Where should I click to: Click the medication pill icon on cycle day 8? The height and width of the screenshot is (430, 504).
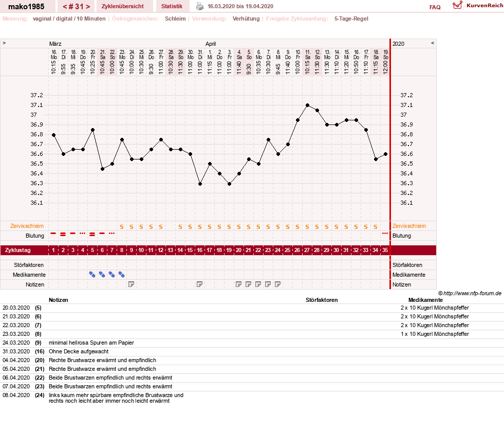[121, 275]
